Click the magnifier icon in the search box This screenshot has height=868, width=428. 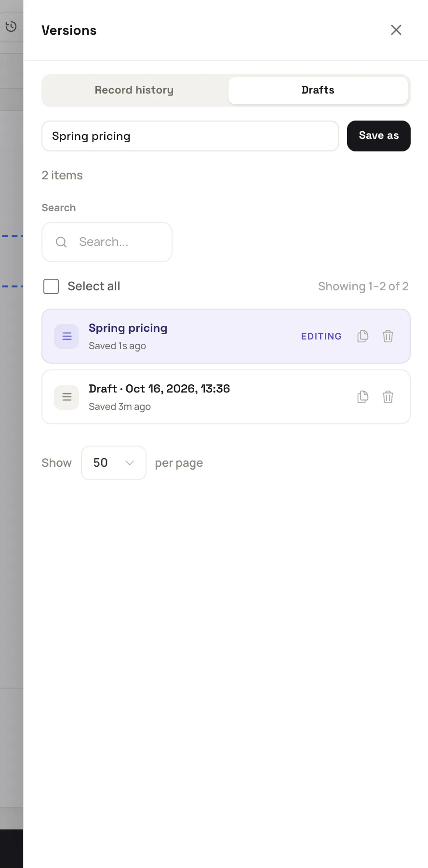61,242
